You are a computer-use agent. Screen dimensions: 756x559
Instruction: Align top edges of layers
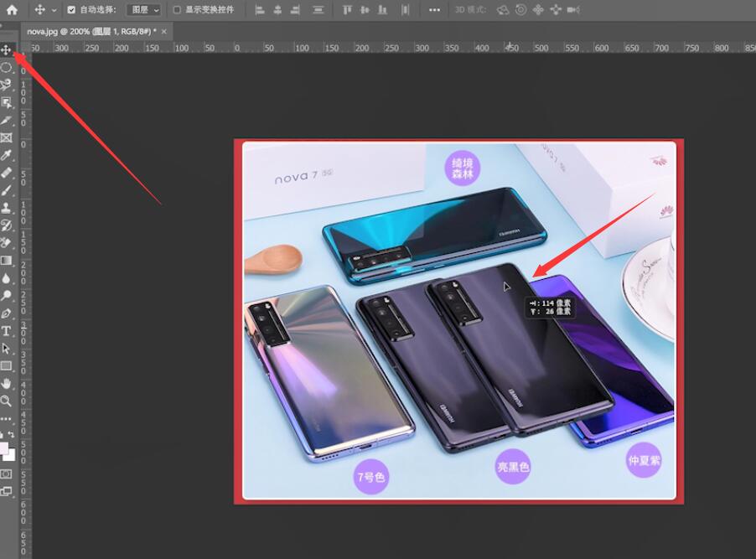pyautogui.click(x=347, y=10)
